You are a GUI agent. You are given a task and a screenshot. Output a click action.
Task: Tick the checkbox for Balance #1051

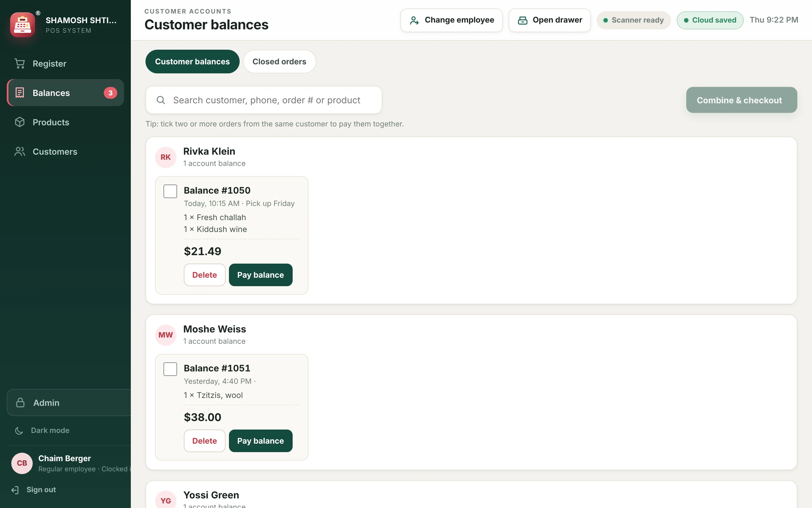170,369
